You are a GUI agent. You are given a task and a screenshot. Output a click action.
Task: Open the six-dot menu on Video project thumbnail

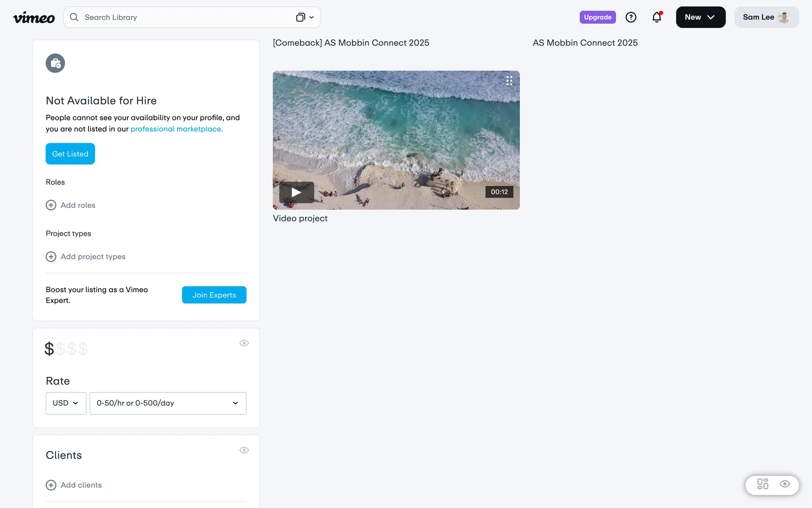(509, 81)
